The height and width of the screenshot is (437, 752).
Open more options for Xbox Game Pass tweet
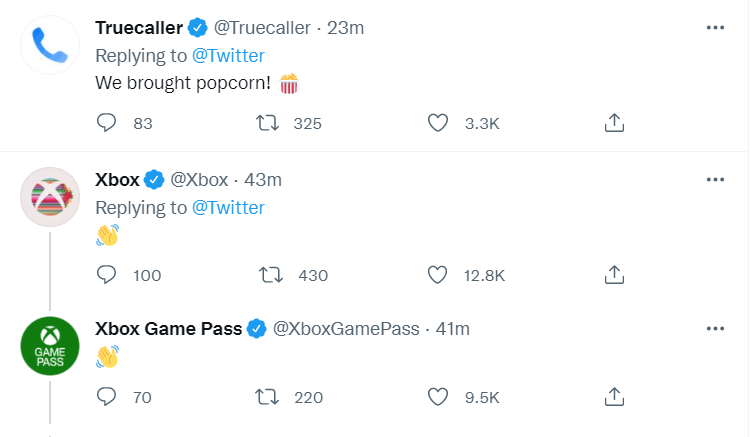(x=715, y=328)
